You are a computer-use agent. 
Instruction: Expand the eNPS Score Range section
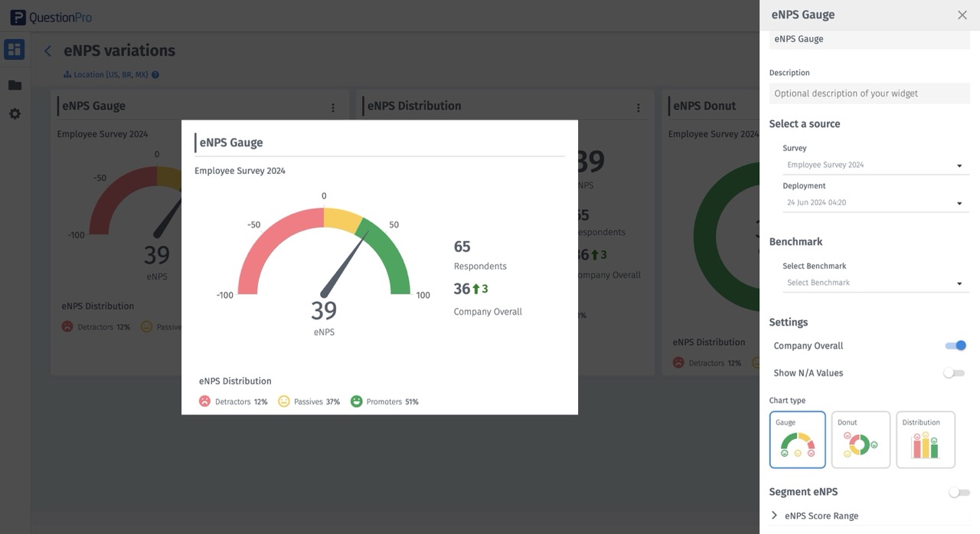(x=821, y=516)
